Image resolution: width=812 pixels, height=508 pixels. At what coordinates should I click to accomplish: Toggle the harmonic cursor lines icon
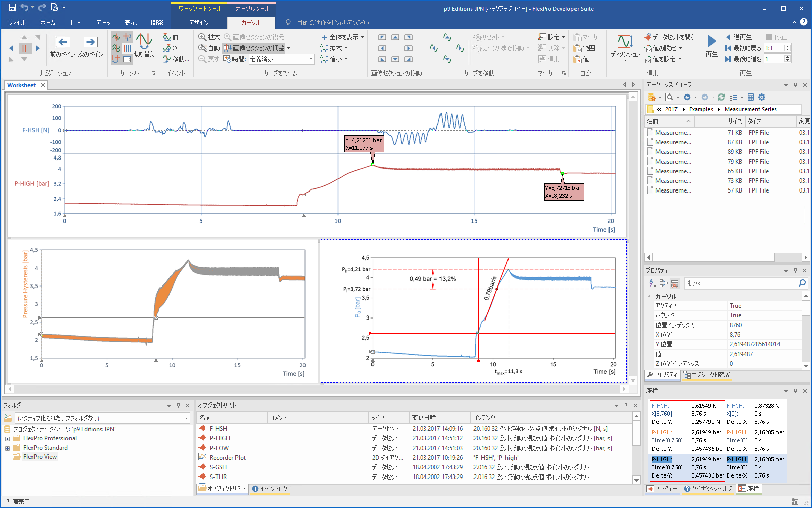click(127, 48)
